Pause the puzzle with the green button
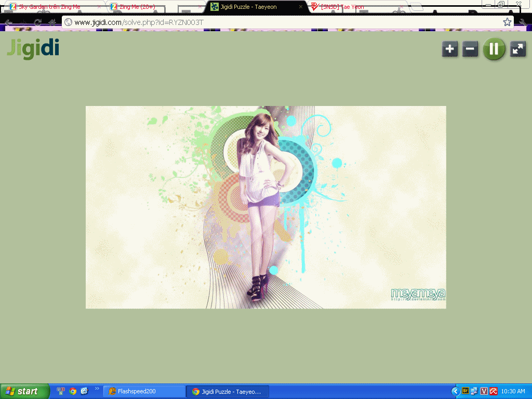The image size is (532, 399). (x=494, y=49)
